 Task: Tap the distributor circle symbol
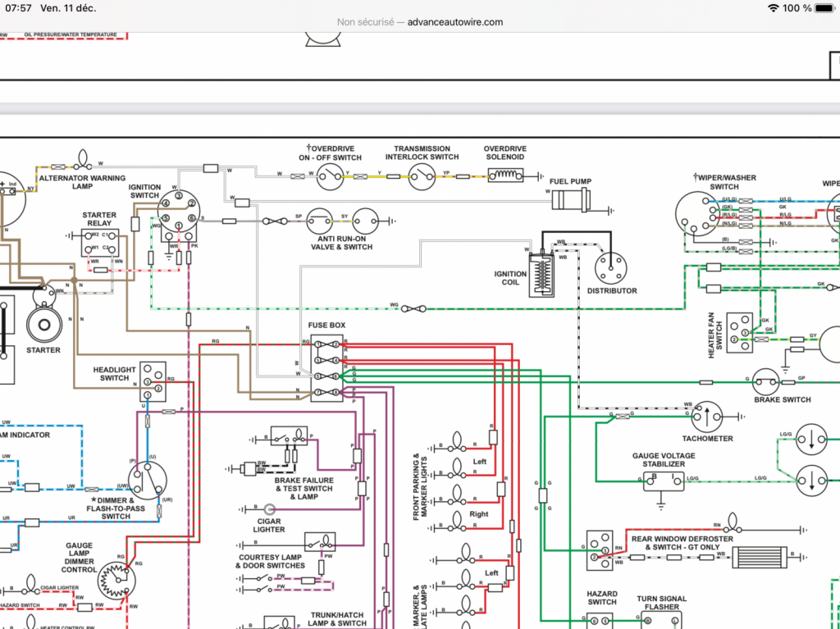click(610, 267)
